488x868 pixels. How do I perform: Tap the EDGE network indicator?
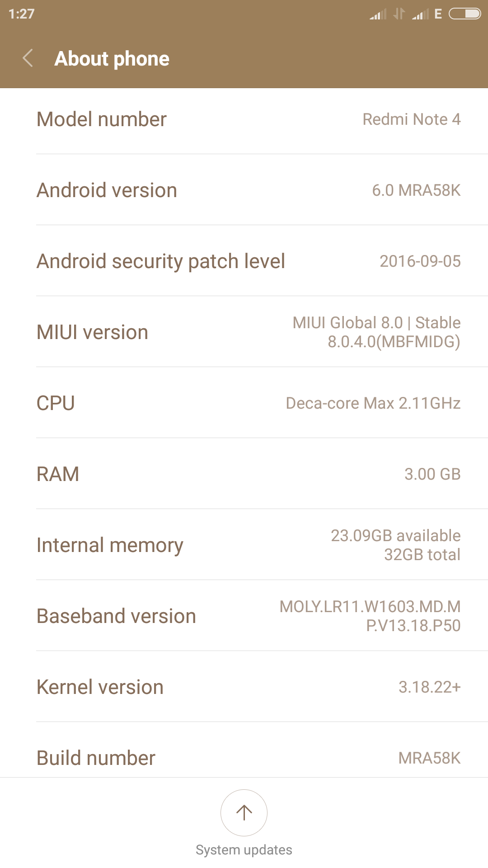point(438,14)
